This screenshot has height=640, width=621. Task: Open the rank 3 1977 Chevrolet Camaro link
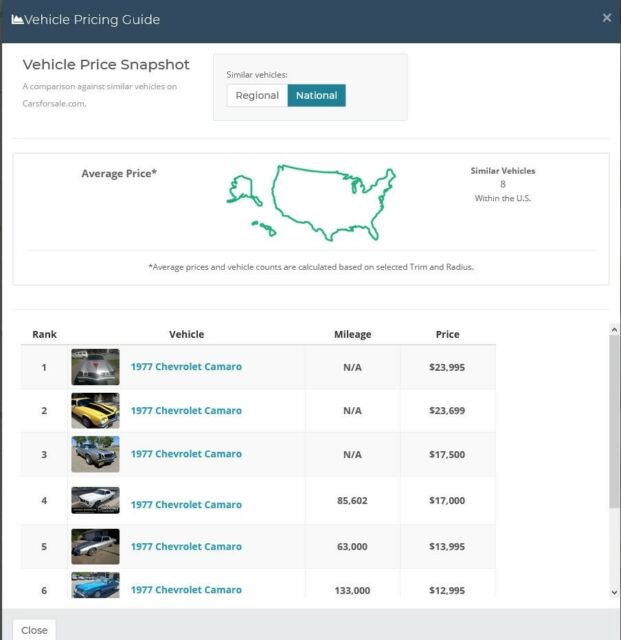(x=186, y=454)
